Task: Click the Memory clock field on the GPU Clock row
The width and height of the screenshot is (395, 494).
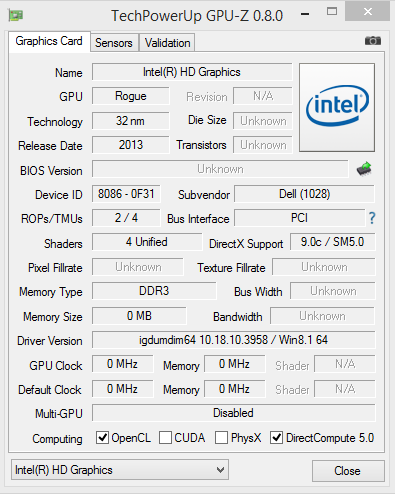Action: tap(235, 364)
